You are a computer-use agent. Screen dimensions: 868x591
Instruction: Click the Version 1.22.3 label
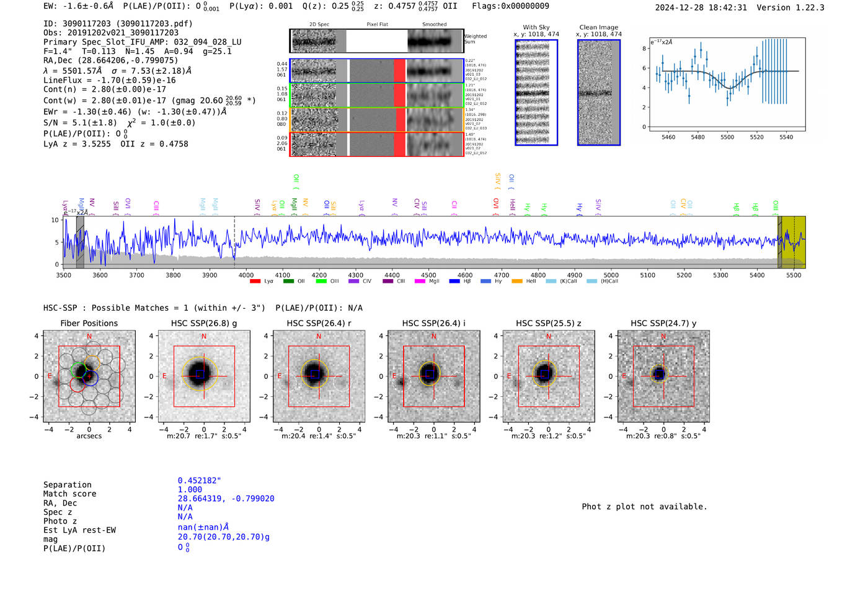[790, 7]
